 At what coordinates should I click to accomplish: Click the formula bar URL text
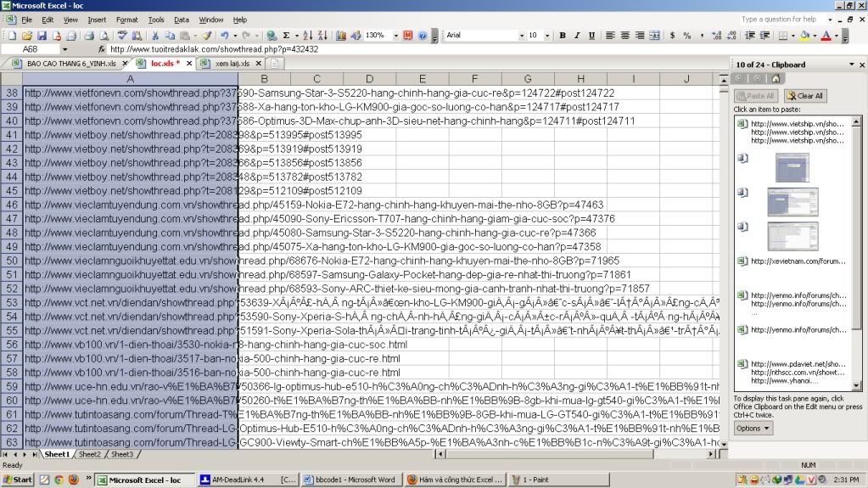214,49
